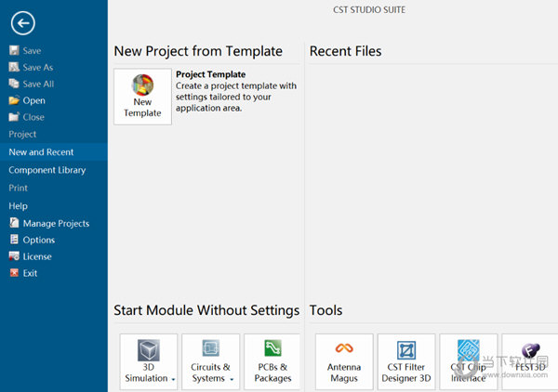The image size is (558, 392).
Task: Click the Exit label in sidebar
Action: (x=30, y=273)
